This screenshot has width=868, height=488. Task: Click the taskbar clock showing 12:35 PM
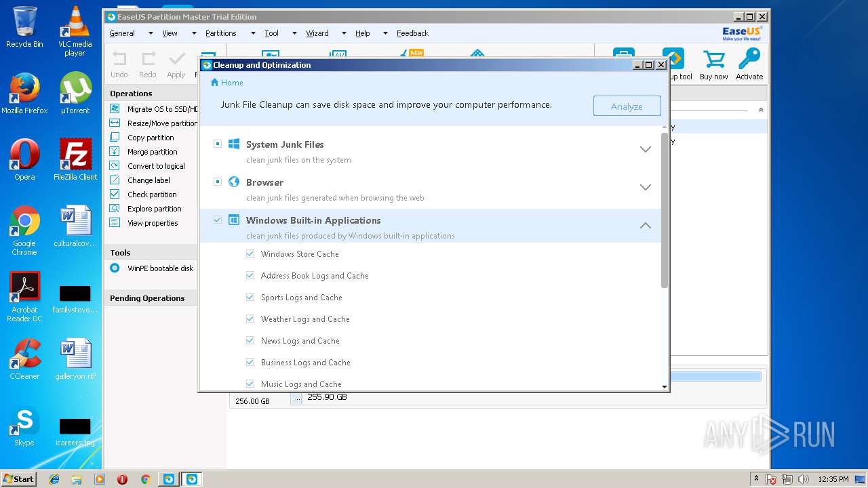point(833,479)
